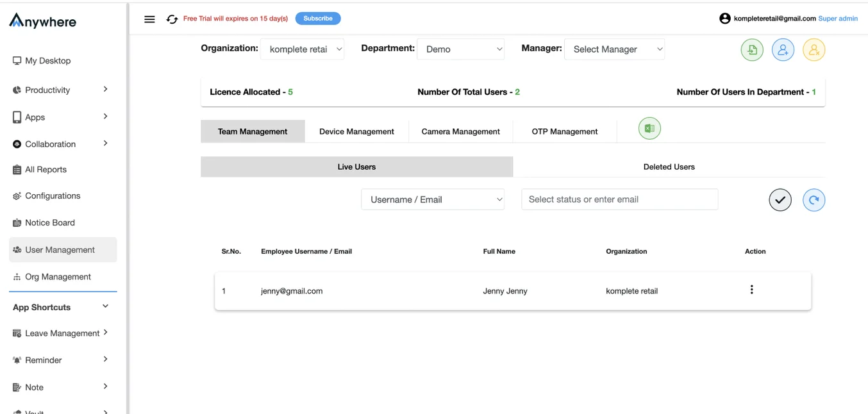This screenshot has height=414, width=868.
Task: Click the Subscribe button
Action: coord(318,19)
